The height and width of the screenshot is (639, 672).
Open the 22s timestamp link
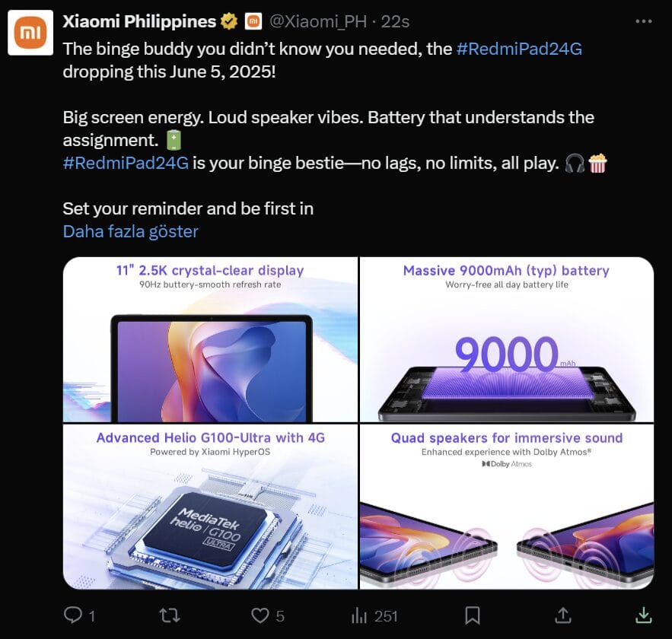(396, 22)
